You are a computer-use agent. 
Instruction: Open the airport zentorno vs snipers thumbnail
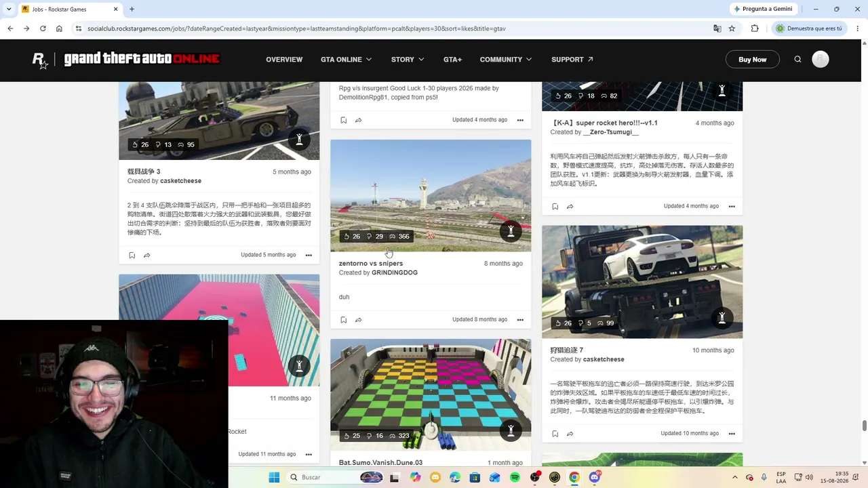click(431, 196)
